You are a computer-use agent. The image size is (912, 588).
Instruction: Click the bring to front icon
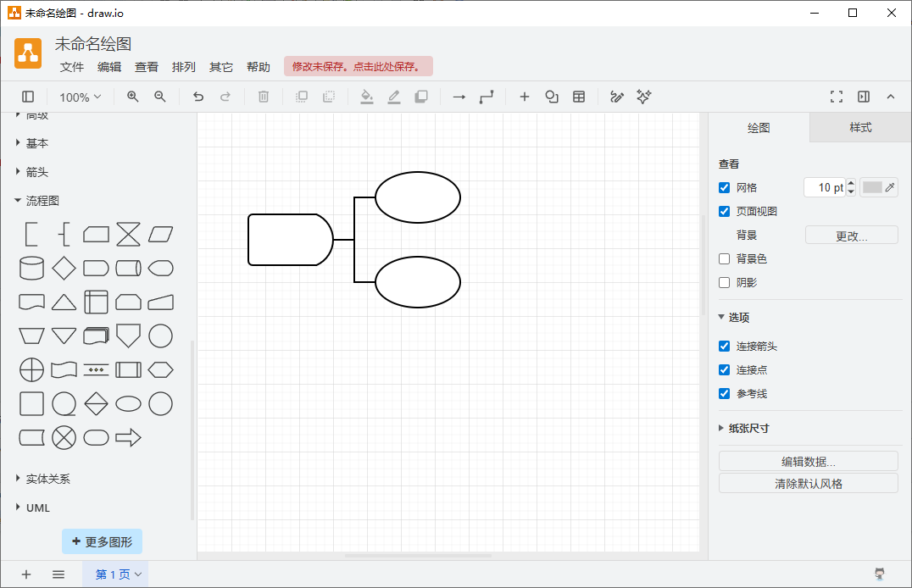(302, 97)
